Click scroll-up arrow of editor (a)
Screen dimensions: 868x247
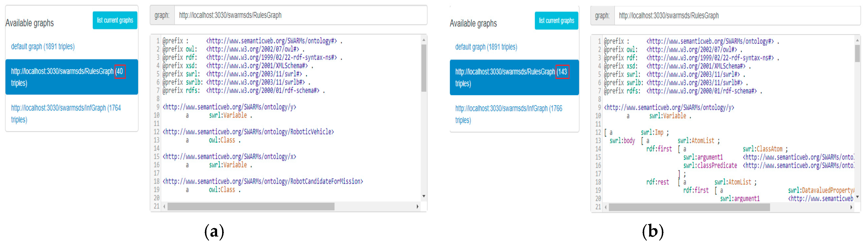[424, 40]
